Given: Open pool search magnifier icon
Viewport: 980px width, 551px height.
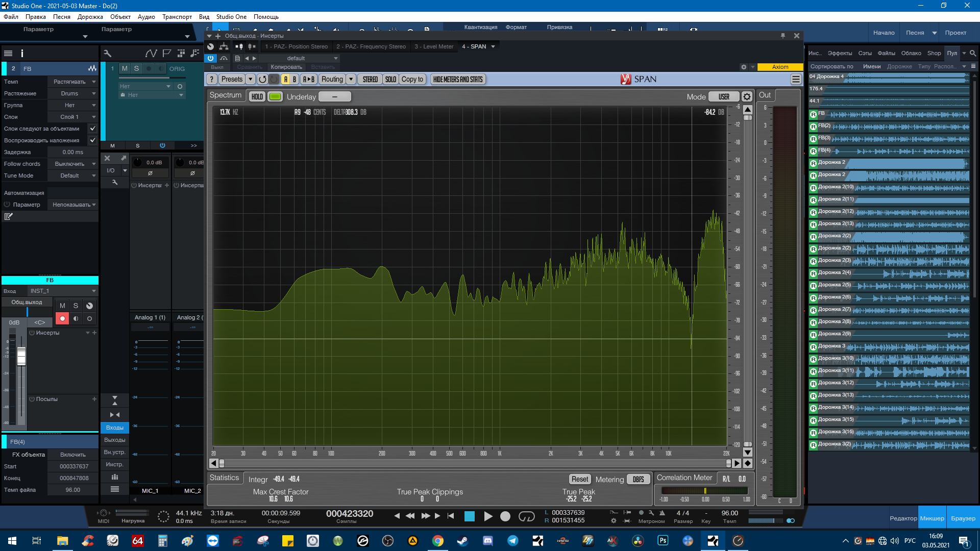Looking at the screenshot, I should click(x=973, y=53).
